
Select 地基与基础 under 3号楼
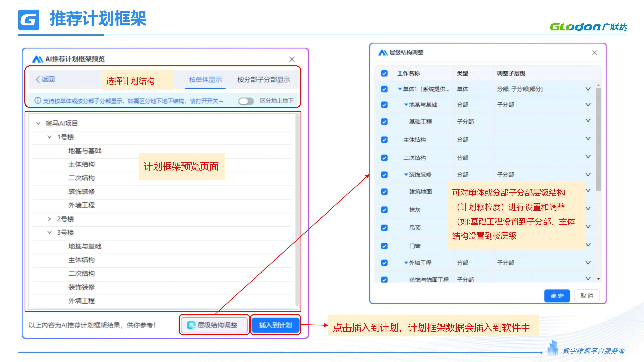[x=85, y=246]
